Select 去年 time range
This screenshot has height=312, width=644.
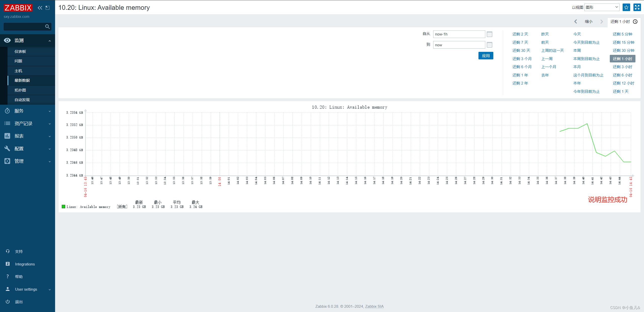545,75
